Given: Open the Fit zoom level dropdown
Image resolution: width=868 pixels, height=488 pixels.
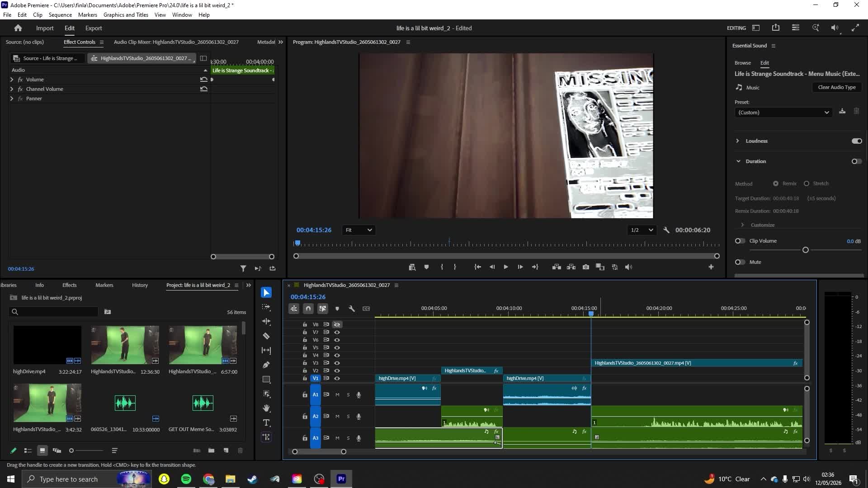Looking at the screenshot, I should [x=359, y=230].
